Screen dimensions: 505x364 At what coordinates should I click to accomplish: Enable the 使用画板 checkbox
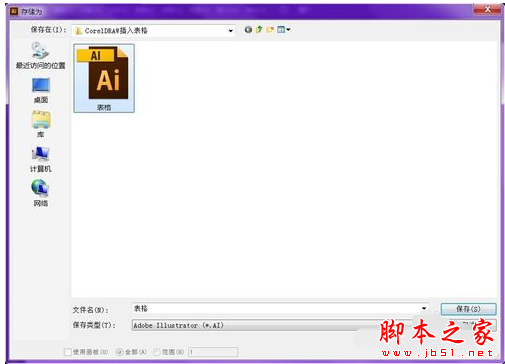pyautogui.click(x=67, y=352)
